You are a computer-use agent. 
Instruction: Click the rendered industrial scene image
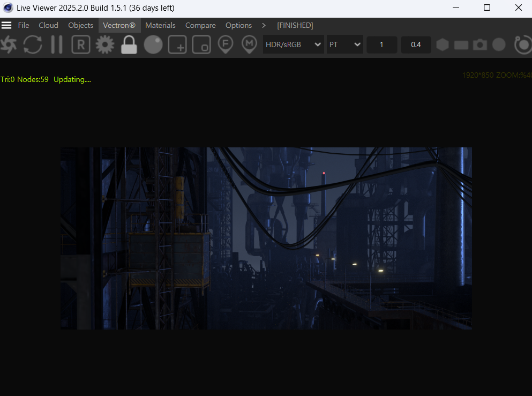[x=266, y=238]
